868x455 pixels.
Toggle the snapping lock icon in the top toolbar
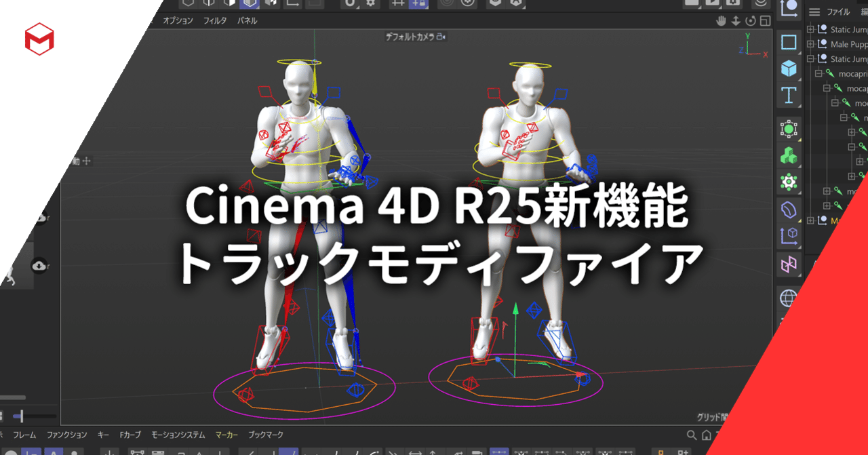pyautogui.click(x=419, y=4)
